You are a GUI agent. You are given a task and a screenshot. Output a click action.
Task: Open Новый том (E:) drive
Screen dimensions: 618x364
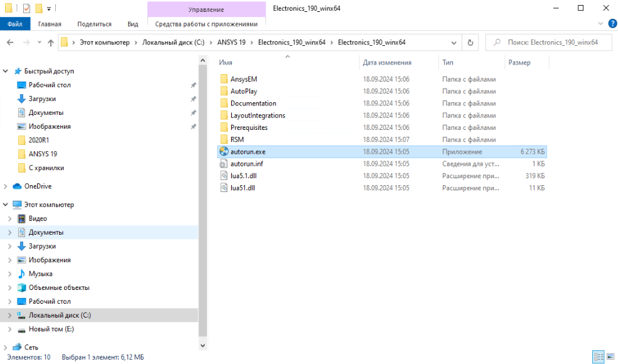tap(51, 329)
